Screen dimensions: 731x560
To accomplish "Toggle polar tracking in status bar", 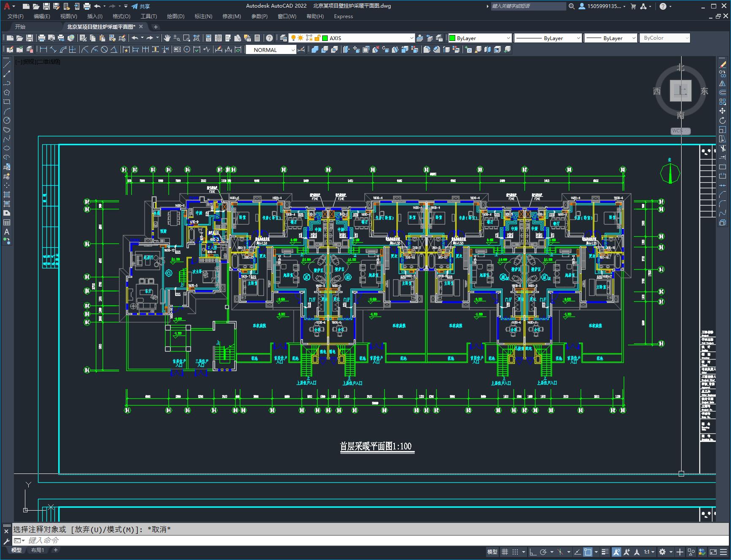I will (x=543, y=552).
